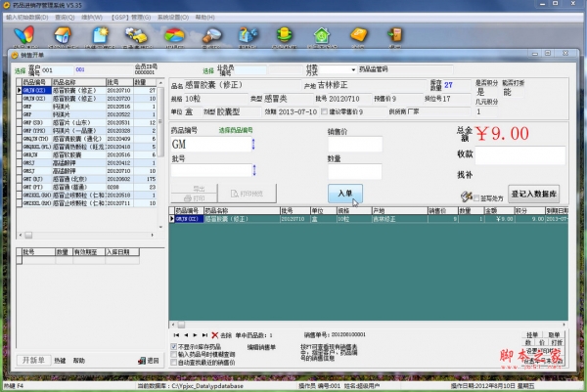587x392 pixels.
Task: Click the 暂写处方 prescription icon
Action: point(468,196)
